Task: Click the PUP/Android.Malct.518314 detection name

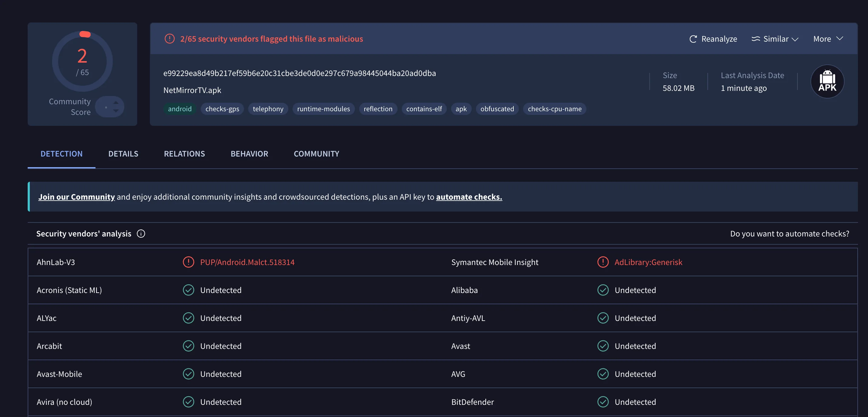Action: tap(247, 262)
